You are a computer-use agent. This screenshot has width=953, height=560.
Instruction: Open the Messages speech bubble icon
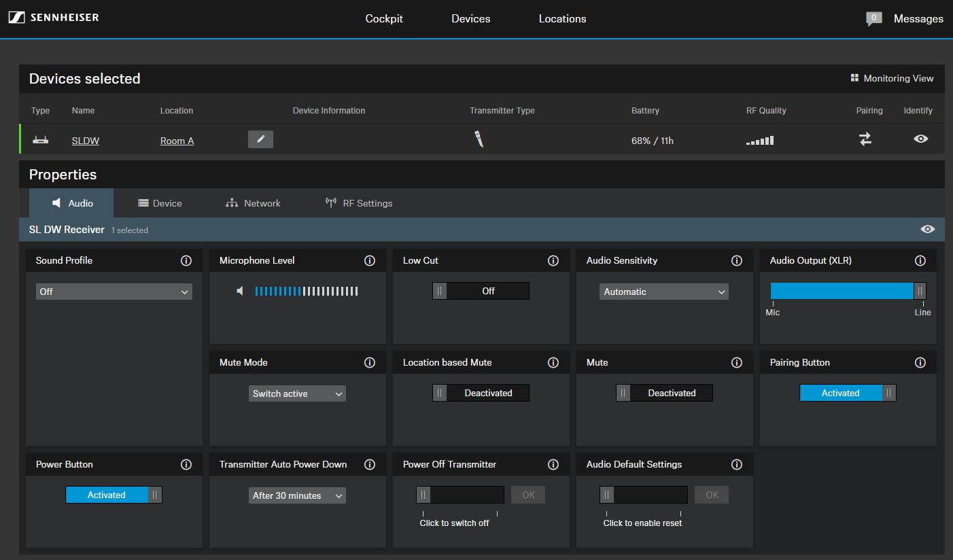(873, 19)
